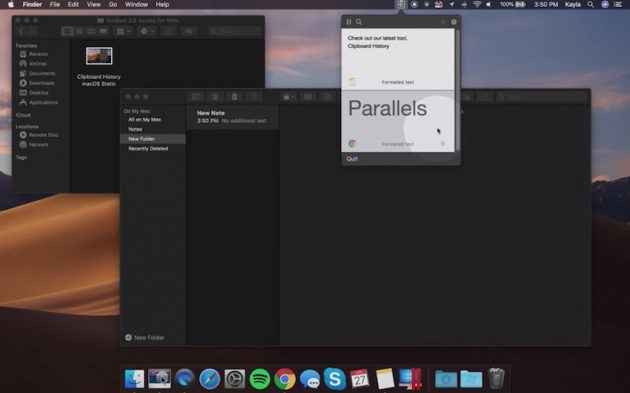Image resolution: width=630 pixels, height=393 pixels.
Task: Open the lock note dropdown
Action: (289, 97)
